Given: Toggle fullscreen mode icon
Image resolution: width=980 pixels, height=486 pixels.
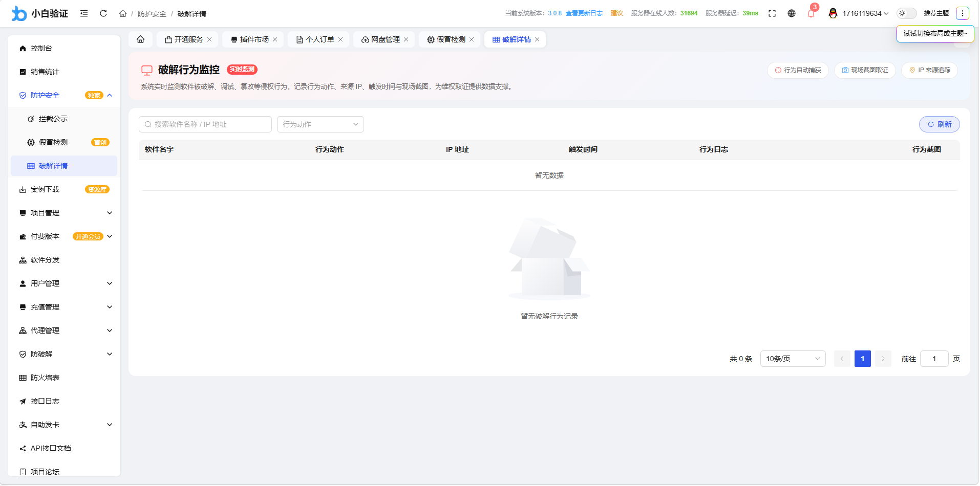Looking at the screenshot, I should 772,13.
